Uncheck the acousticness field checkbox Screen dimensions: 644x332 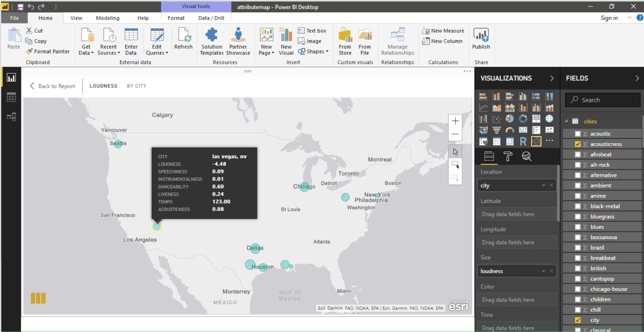coord(578,144)
